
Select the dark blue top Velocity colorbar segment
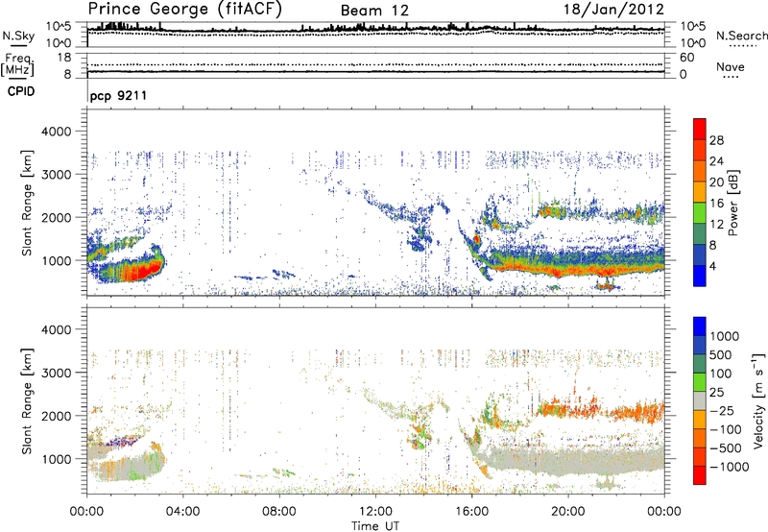click(x=700, y=326)
